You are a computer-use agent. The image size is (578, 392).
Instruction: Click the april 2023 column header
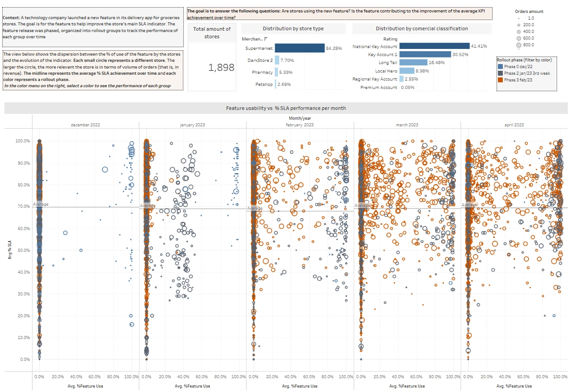514,125
